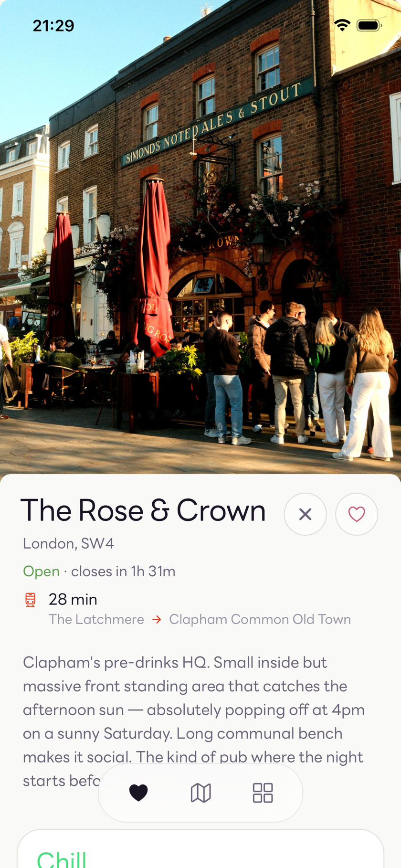
Task: View opening hours via Open status
Action: tap(41, 572)
